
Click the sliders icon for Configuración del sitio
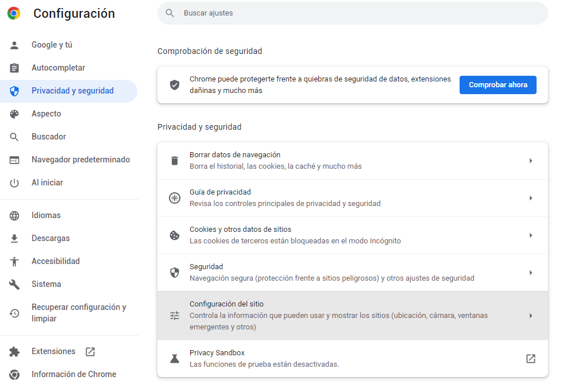click(x=175, y=316)
